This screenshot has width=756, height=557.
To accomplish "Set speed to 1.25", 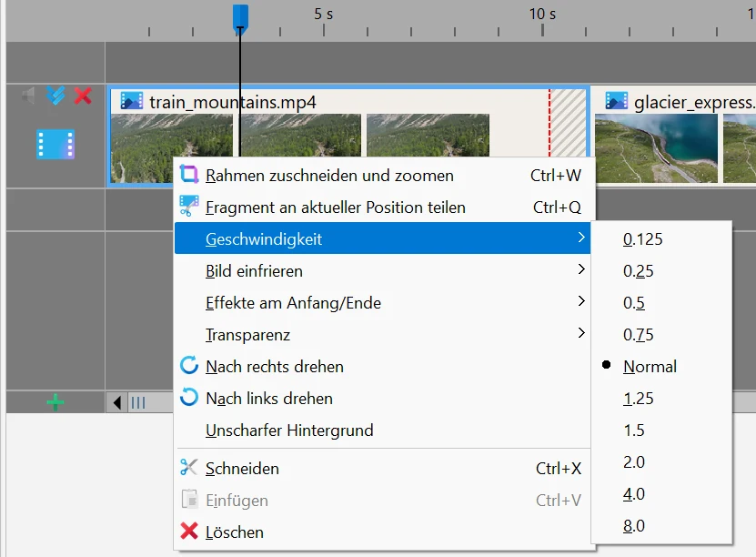I will point(661,399).
